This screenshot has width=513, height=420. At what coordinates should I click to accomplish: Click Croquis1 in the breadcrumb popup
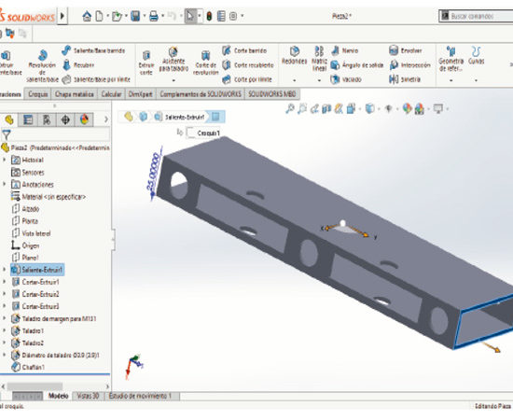pos(208,133)
